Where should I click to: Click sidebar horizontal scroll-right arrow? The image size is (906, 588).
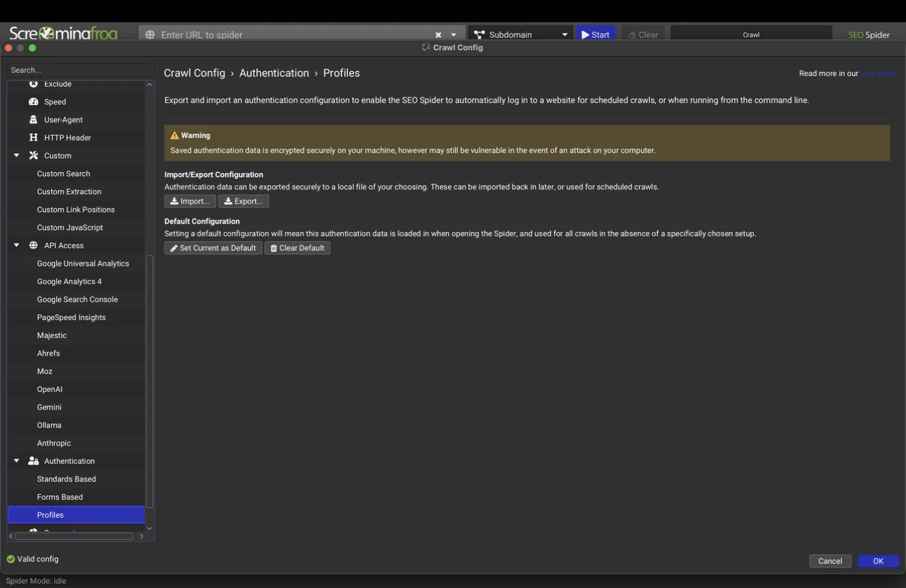(141, 537)
